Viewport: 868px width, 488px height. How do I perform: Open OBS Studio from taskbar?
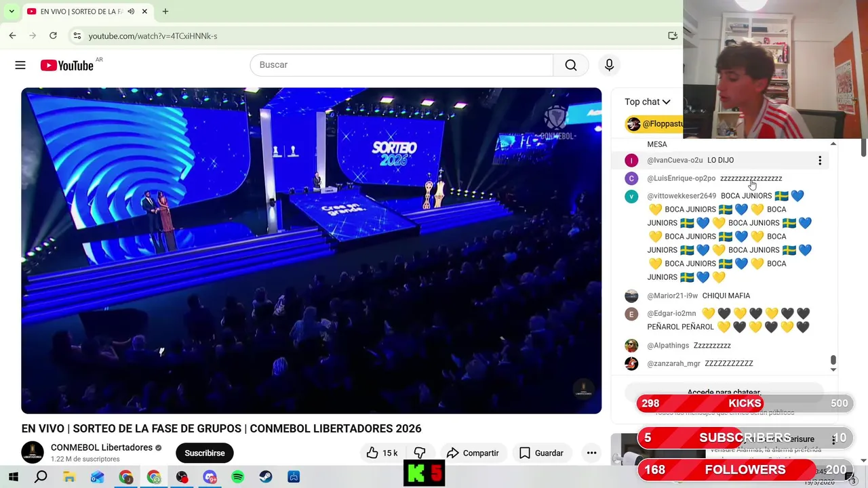click(182, 477)
